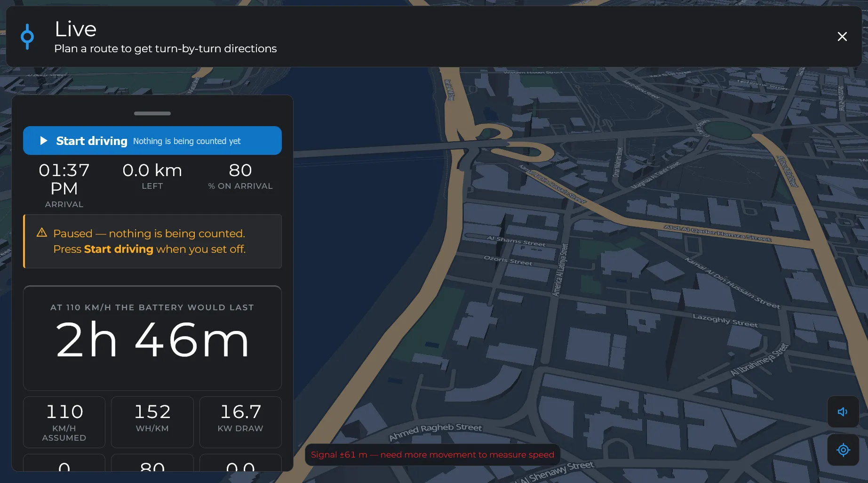This screenshot has width=868, height=483.
Task: Click the panel drag handle bar
Action: coord(152,113)
